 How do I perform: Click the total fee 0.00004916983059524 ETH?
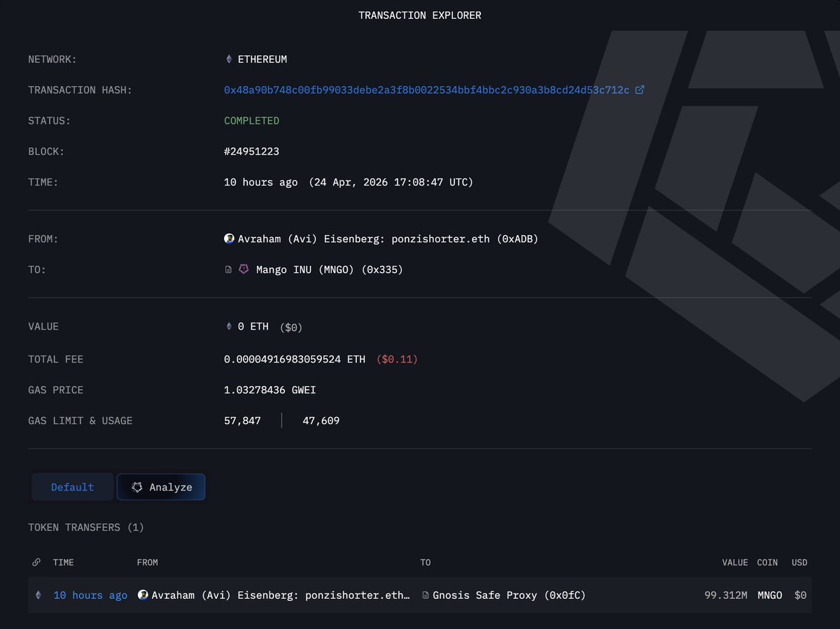295,359
